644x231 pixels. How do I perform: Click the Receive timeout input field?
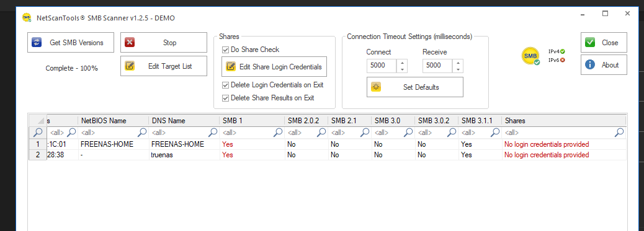pyautogui.click(x=438, y=66)
